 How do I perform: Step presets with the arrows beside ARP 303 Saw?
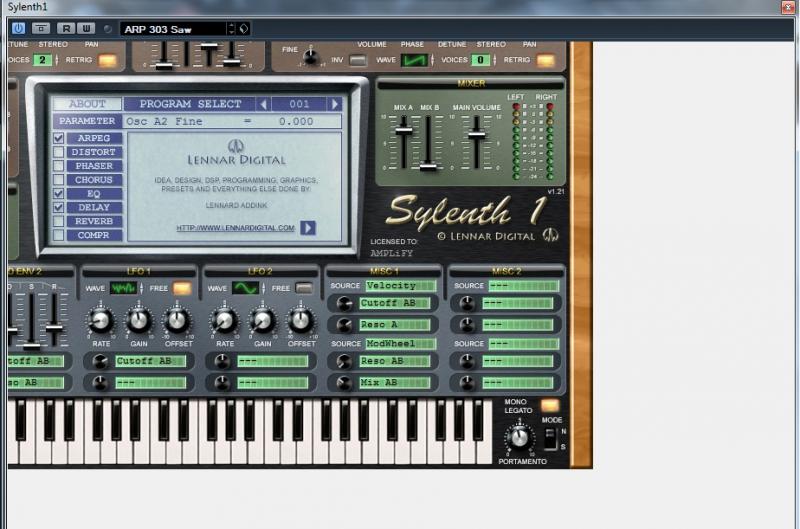point(232,29)
